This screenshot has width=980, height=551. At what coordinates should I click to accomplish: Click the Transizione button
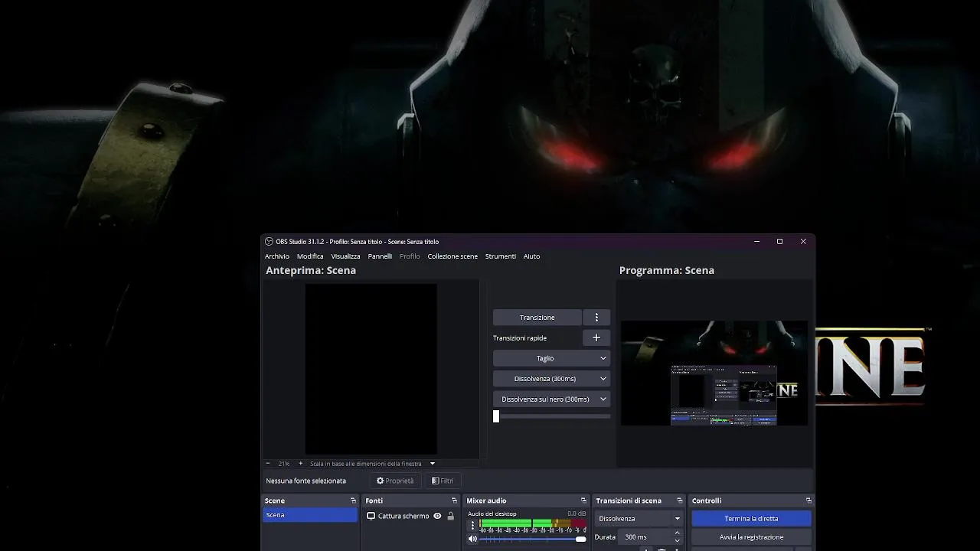(x=537, y=317)
